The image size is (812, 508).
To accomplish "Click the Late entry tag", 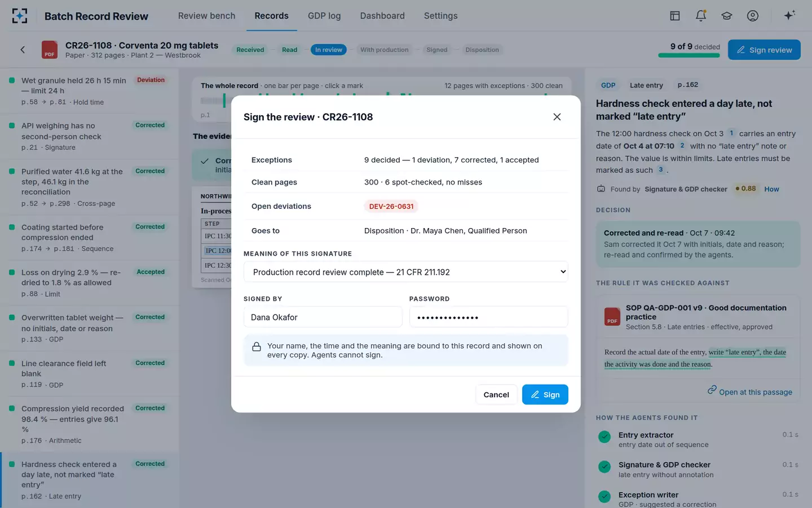I will tap(646, 85).
